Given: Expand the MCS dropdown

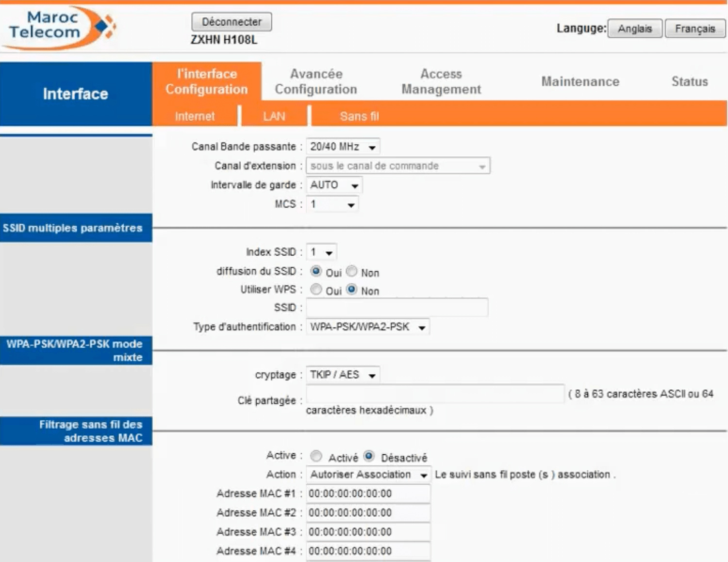Looking at the screenshot, I should click(332, 204).
